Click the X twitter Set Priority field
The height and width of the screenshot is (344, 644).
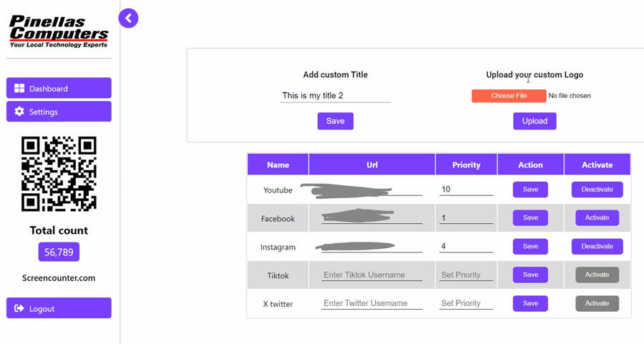point(466,303)
